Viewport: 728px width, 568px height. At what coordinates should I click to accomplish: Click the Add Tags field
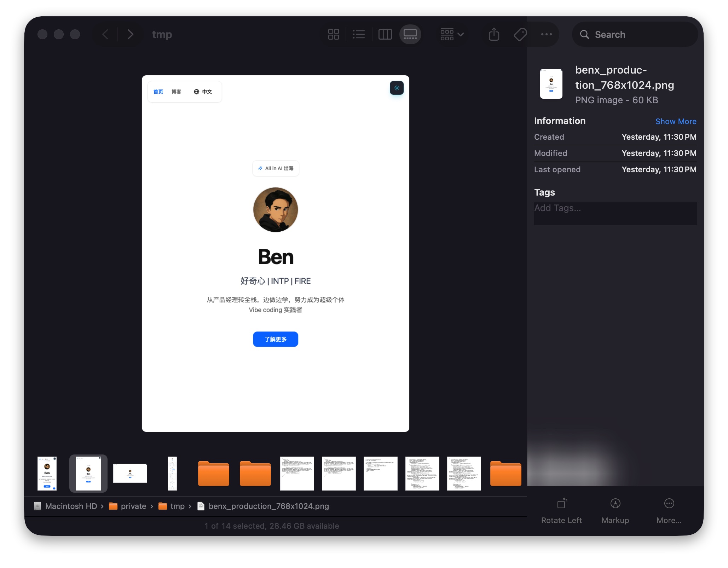point(615,213)
